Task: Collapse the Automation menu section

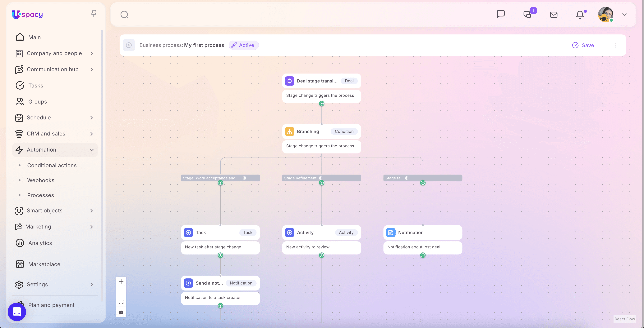Action: (91, 150)
